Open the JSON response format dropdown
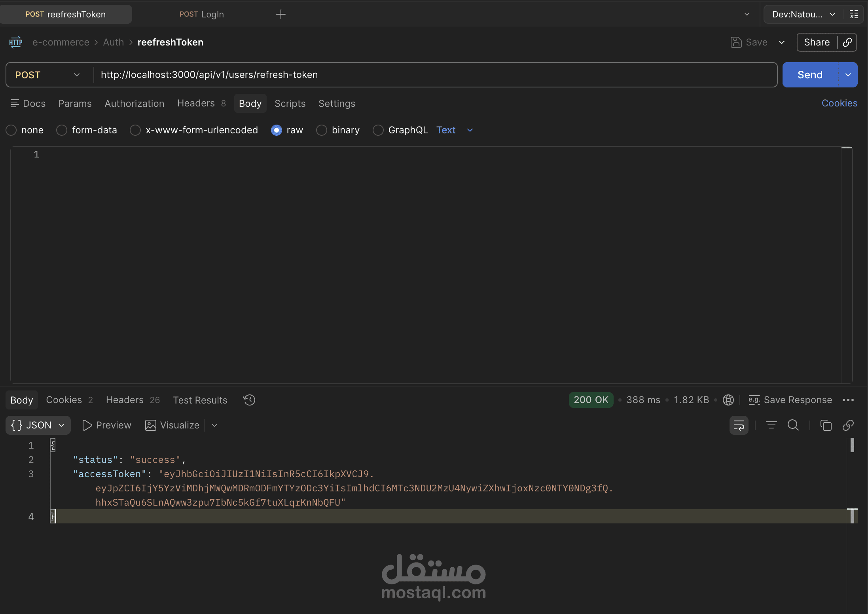Image resolution: width=868 pixels, height=614 pixels. tap(38, 425)
